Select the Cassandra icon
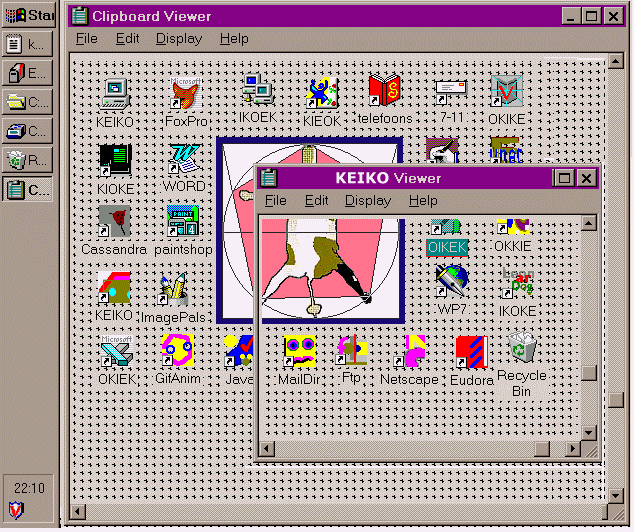This screenshot has height=532, width=634. (114, 223)
